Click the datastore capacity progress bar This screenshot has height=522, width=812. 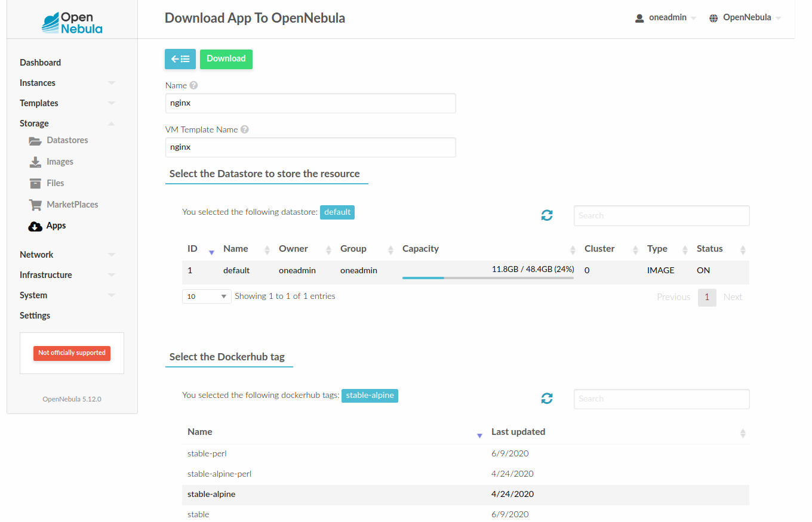pyautogui.click(x=488, y=278)
